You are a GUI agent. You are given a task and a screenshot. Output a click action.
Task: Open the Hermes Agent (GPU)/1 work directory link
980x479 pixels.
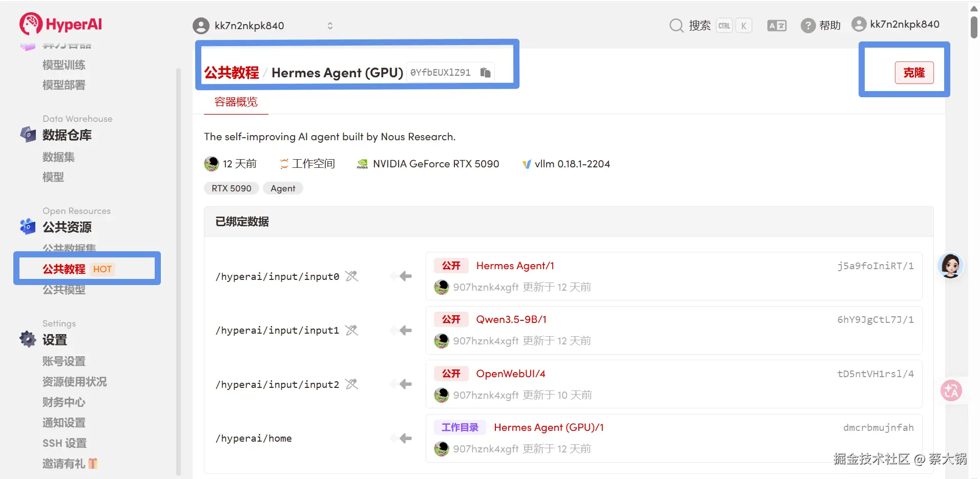(549, 427)
